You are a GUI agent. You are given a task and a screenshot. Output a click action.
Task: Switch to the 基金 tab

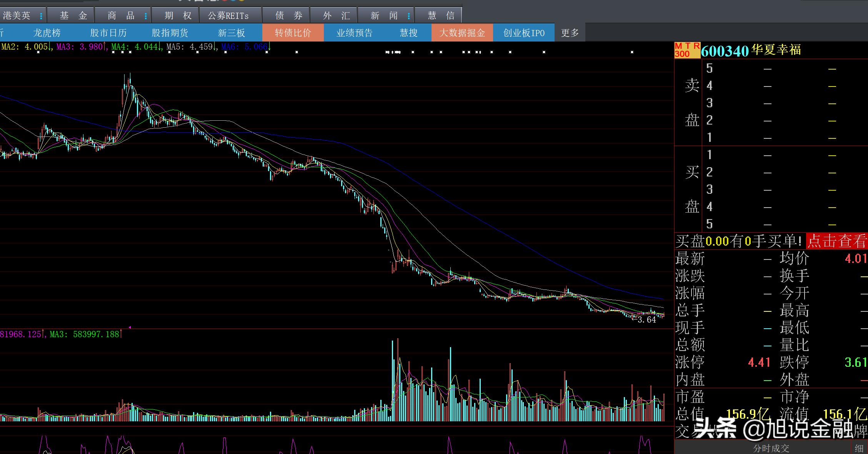73,16
